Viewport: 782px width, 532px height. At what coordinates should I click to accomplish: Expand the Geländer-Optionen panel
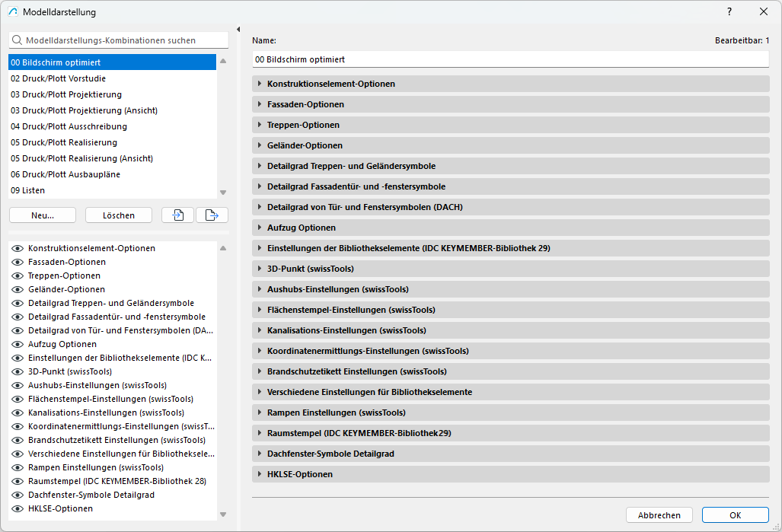tap(260, 145)
